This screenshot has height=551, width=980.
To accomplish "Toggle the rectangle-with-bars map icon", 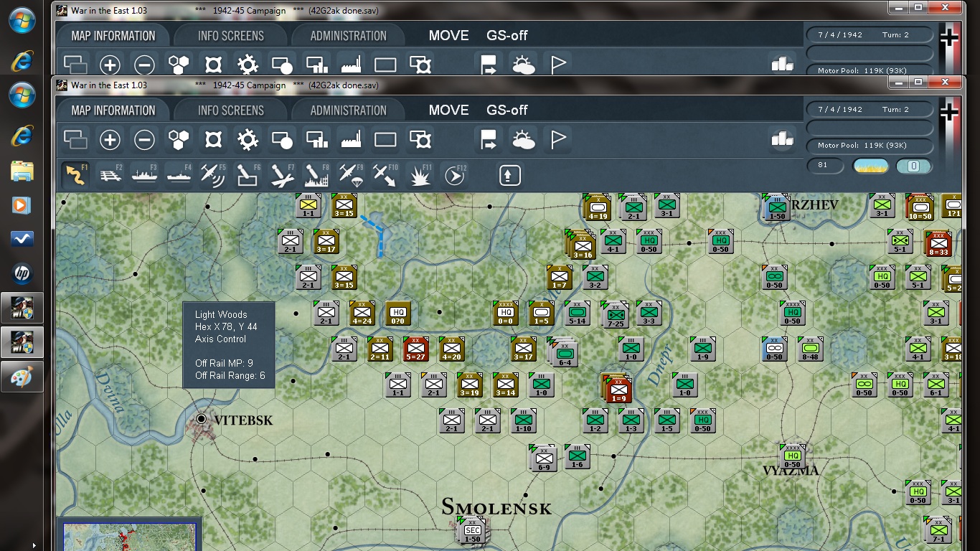I will [x=316, y=139].
